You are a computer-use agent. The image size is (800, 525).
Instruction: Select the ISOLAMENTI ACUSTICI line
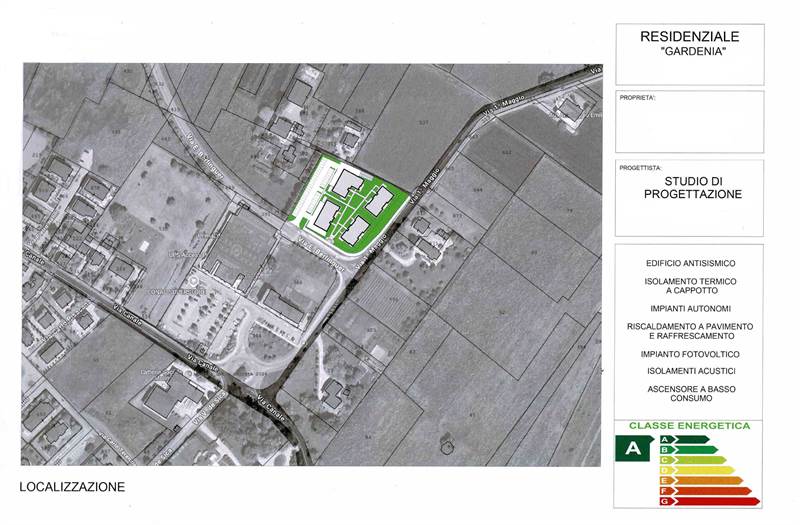[691, 371]
